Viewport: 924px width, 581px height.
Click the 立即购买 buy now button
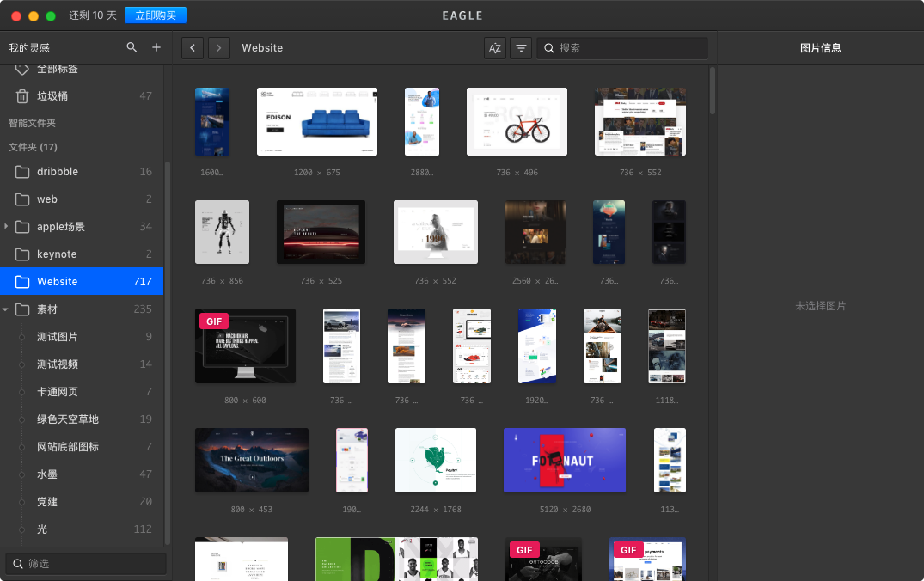(x=155, y=15)
